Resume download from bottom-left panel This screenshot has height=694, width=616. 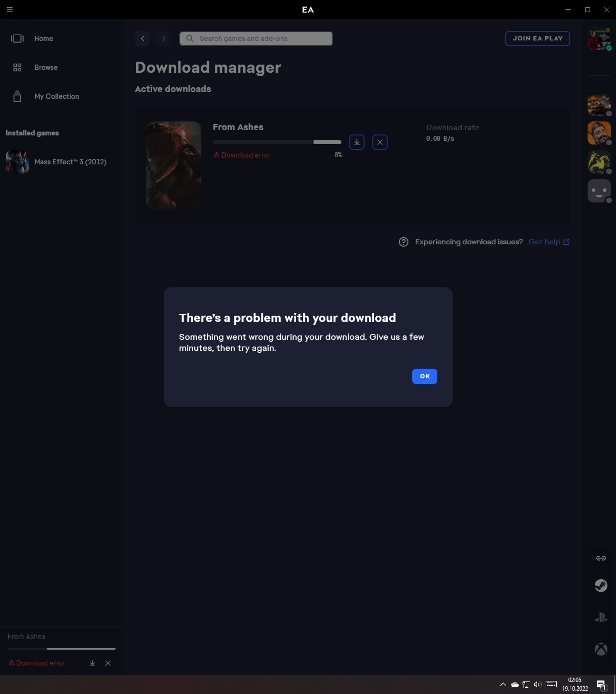point(92,663)
